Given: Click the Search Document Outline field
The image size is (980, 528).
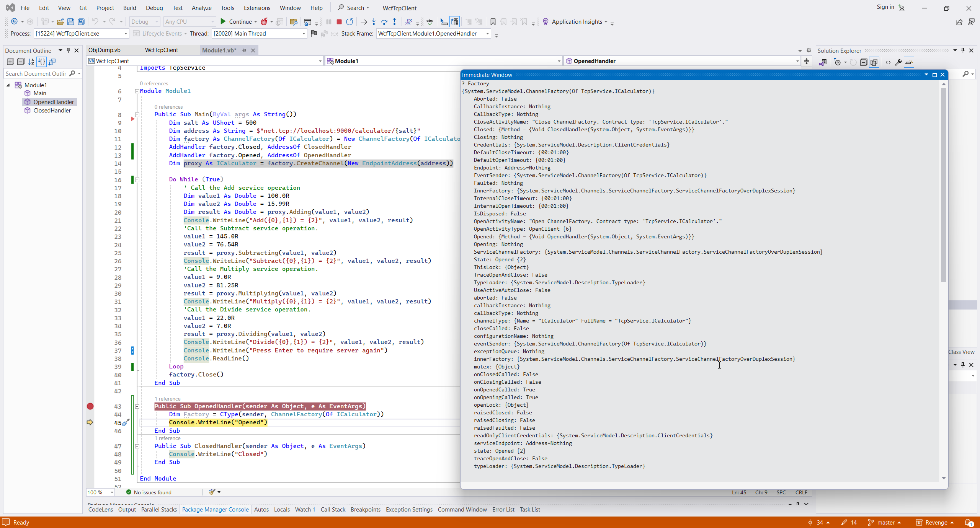Looking at the screenshot, I should 36,73.
